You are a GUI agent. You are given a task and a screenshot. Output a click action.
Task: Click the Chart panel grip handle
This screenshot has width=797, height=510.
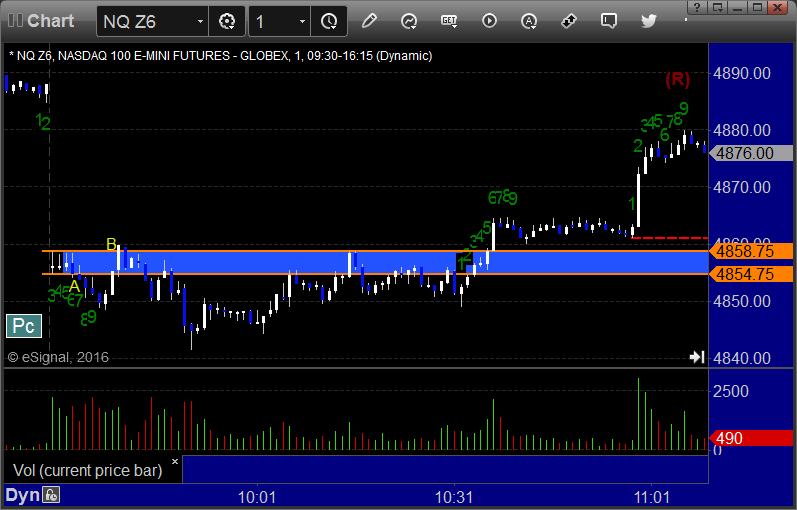[x=15, y=21]
